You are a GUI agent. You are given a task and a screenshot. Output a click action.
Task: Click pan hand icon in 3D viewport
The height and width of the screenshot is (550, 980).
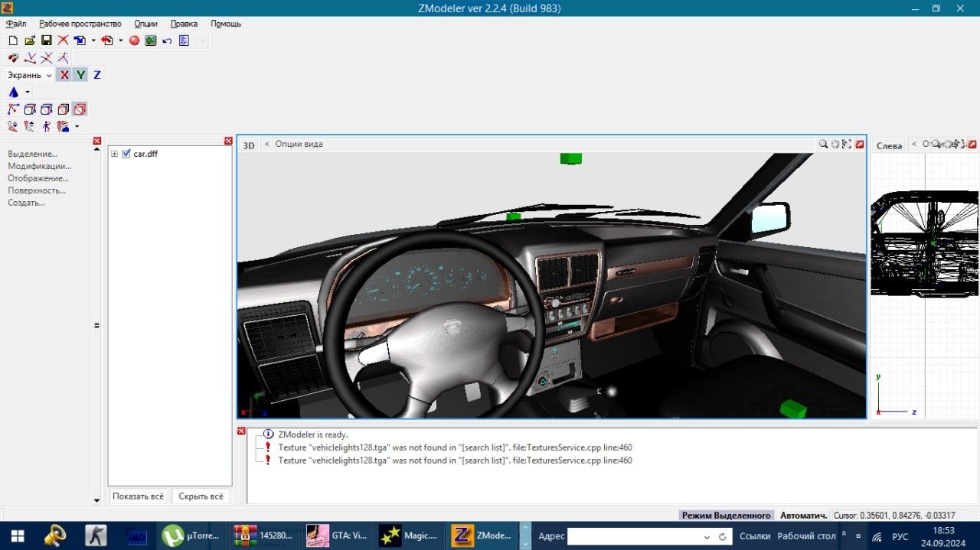(x=835, y=144)
